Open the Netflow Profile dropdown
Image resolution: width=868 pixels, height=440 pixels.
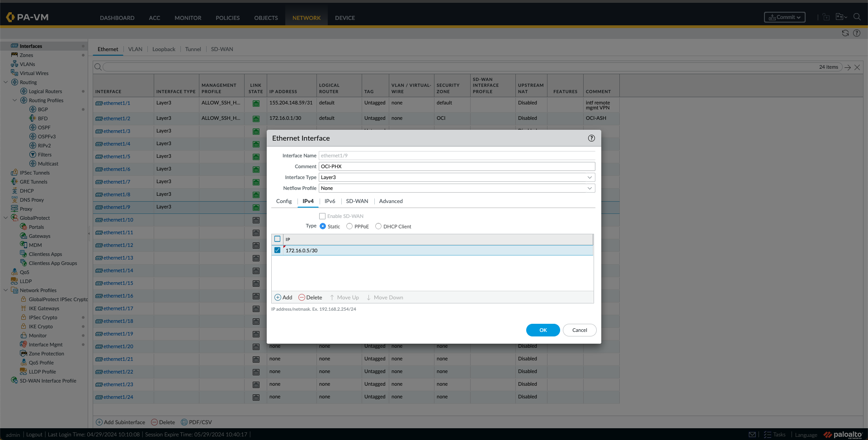point(590,188)
